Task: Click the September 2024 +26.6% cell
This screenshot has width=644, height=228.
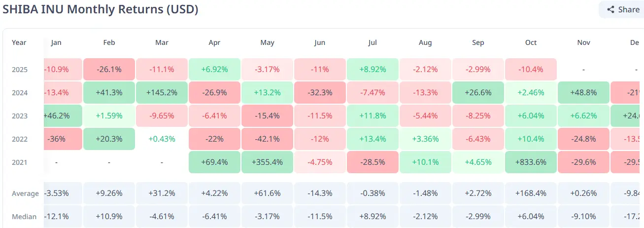Action: pyautogui.click(x=478, y=93)
